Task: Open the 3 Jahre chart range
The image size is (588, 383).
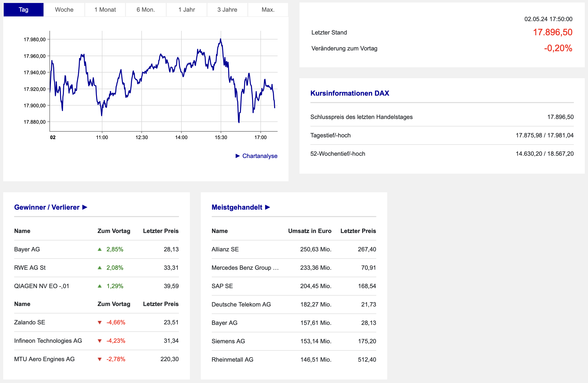Action: tap(227, 10)
